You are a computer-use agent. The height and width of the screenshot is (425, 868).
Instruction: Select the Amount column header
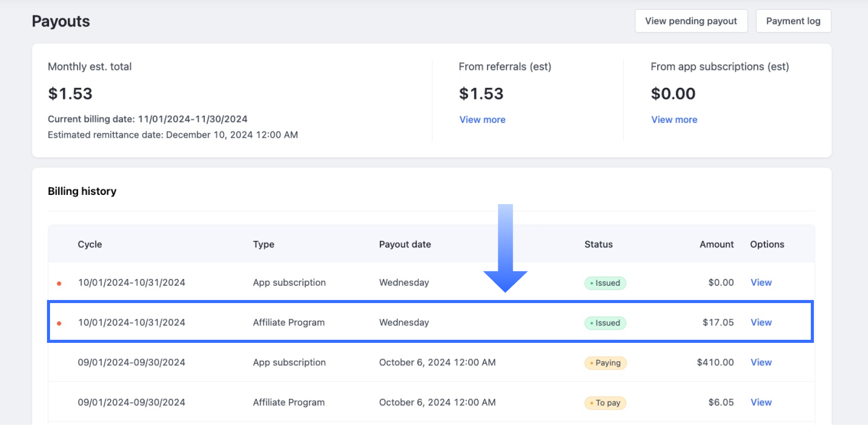(716, 244)
